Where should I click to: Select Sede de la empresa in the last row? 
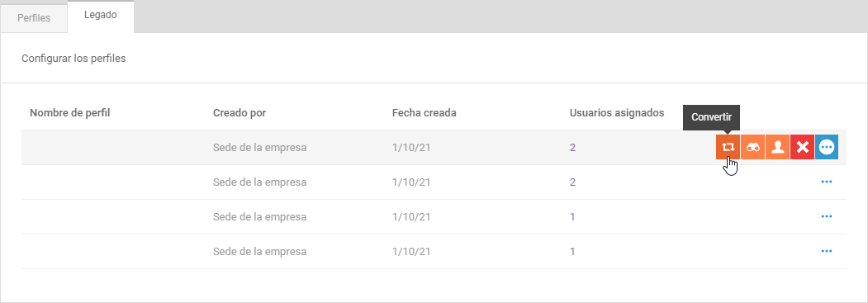pyautogui.click(x=259, y=251)
